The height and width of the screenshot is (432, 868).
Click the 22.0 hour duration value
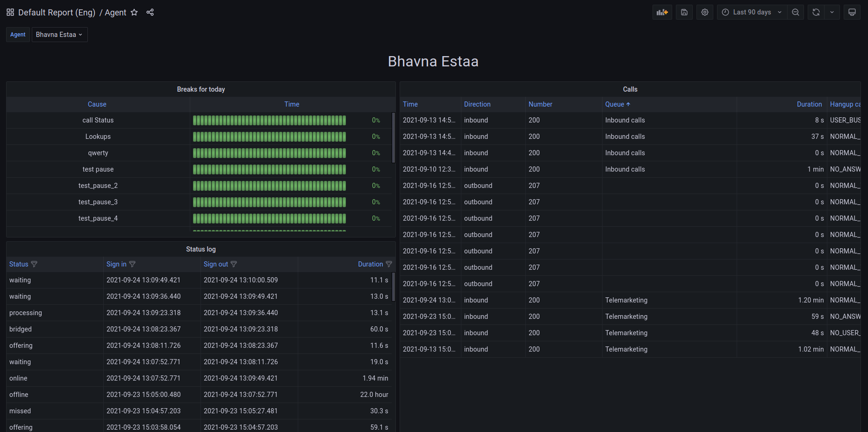tap(374, 395)
